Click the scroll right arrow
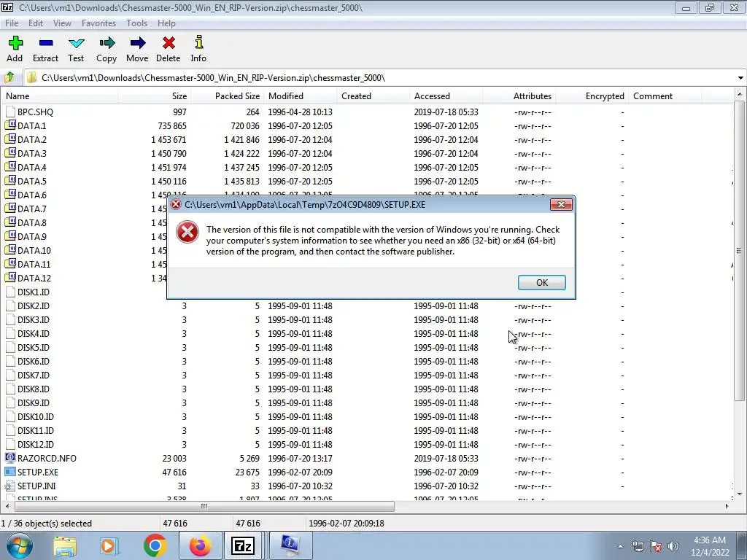Viewport: 747px width, 560px height. pyautogui.click(x=727, y=506)
